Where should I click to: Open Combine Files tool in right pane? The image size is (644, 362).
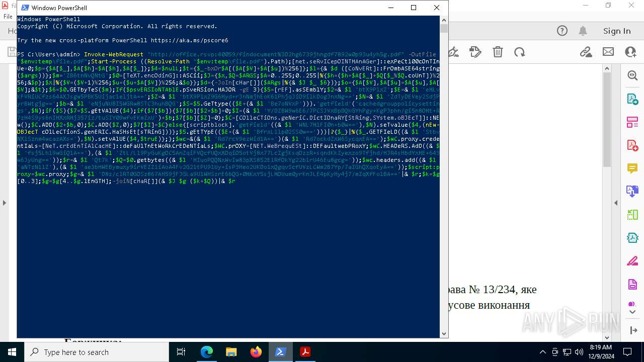tap(632, 191)
